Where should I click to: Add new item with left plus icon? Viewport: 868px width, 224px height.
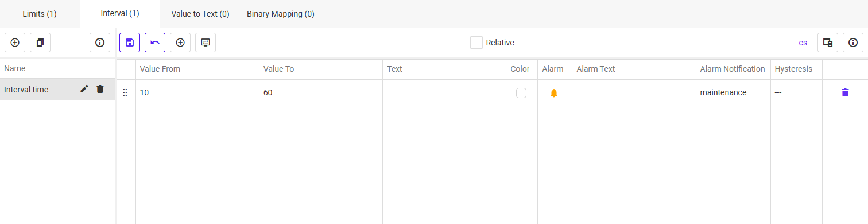coord(15,43)
